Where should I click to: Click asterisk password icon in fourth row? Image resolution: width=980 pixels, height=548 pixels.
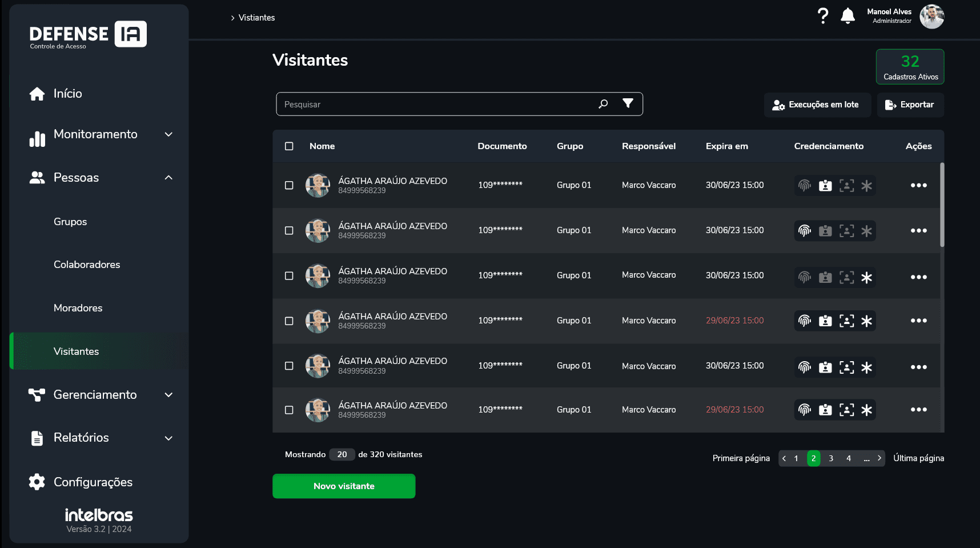point(866,321)
